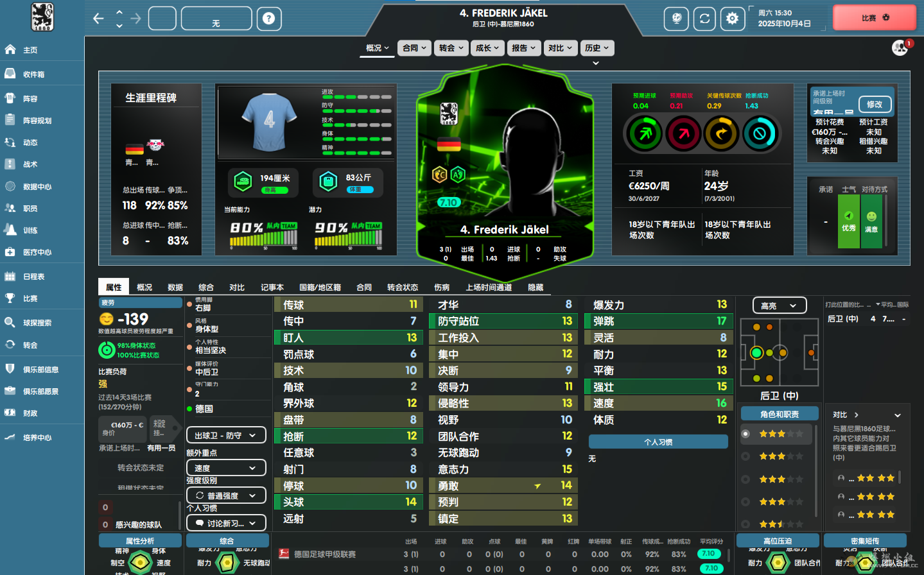Open the 训练 training icon
Screen dimensions: 924x575
click(x=10, y=230)
